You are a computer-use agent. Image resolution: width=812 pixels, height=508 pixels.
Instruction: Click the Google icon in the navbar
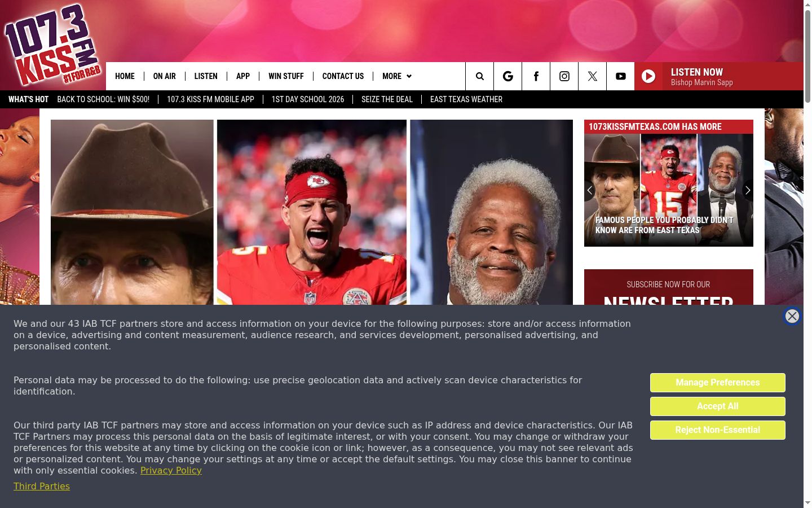tap(507, 76)
